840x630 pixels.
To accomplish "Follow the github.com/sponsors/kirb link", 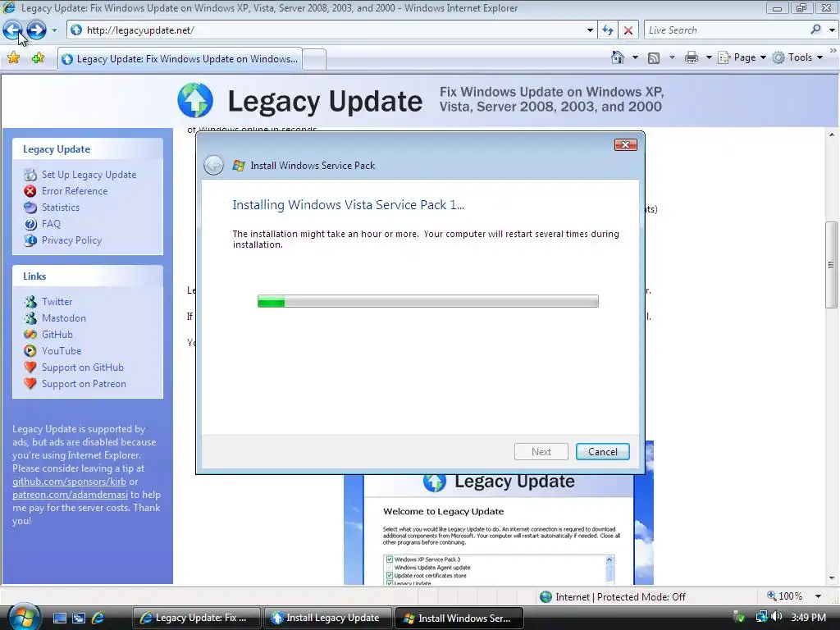I will point(69,482).
